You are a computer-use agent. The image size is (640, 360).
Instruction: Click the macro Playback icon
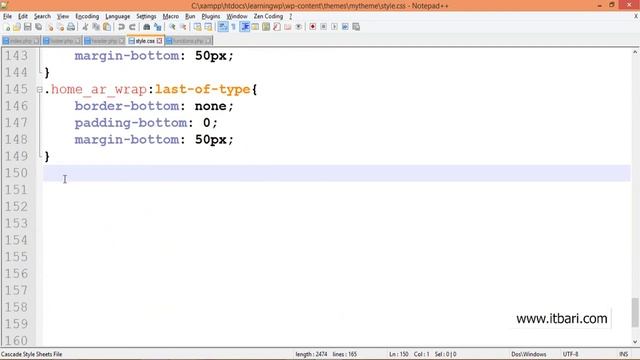(334, 27)
